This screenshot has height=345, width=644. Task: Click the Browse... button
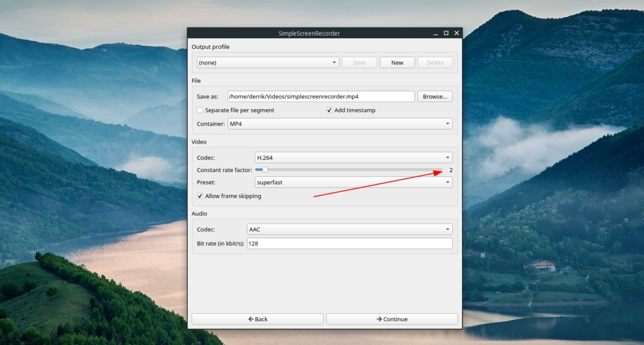435,97
